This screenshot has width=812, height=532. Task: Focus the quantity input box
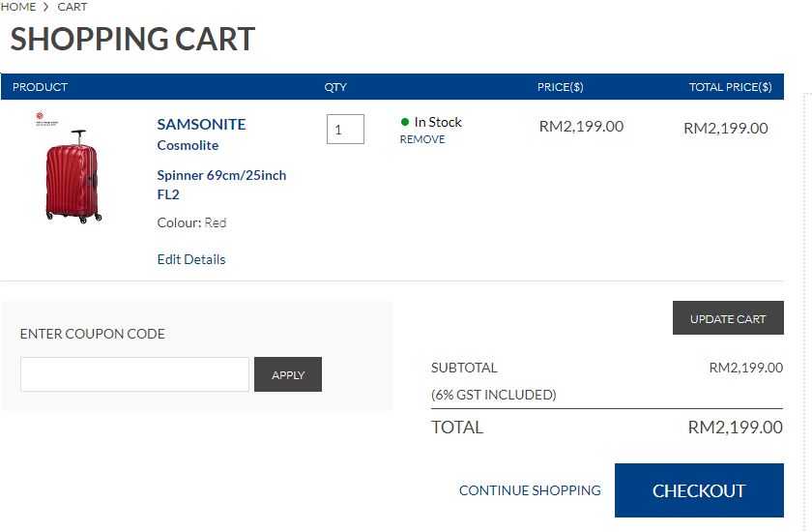pyautogui.click(x=345, y=130)
